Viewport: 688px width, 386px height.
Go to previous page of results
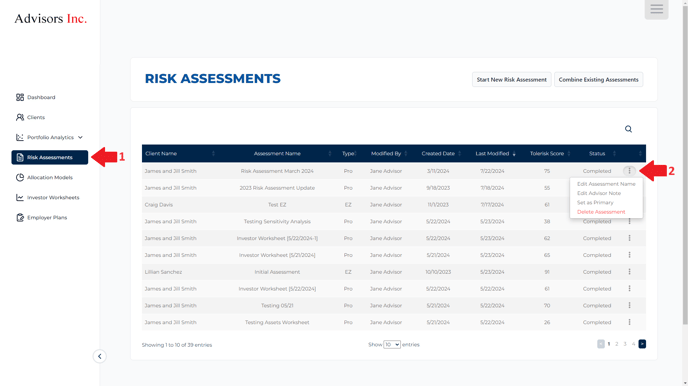tap(601, 344)
